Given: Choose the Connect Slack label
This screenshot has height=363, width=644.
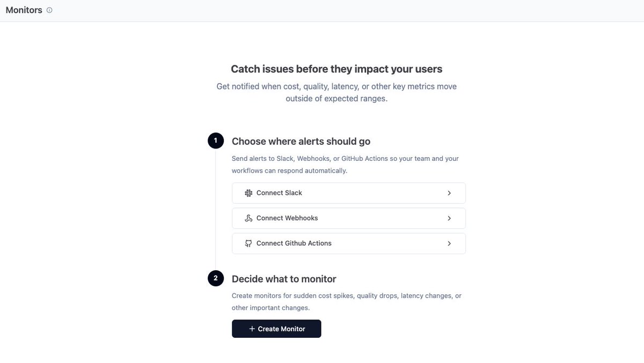Looking at the screenshot, I should tap(279, 193).
